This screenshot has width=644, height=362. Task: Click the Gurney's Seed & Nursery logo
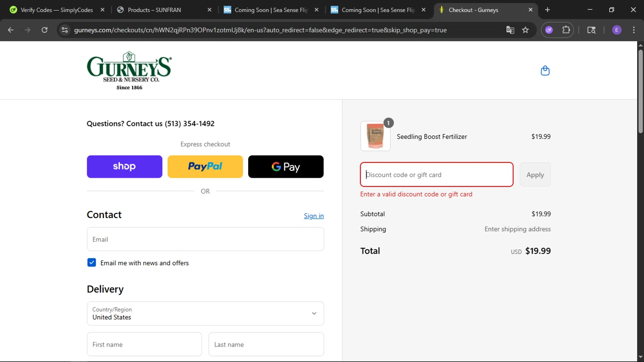pyautogui.click(x=129, y=71)
